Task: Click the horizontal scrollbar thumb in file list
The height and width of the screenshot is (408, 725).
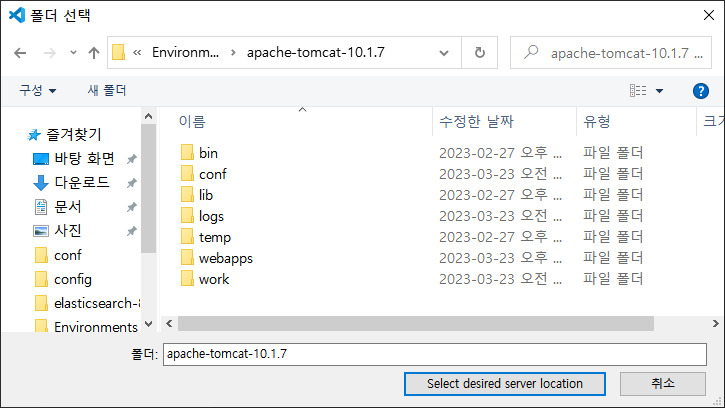Action: [416, 324]
